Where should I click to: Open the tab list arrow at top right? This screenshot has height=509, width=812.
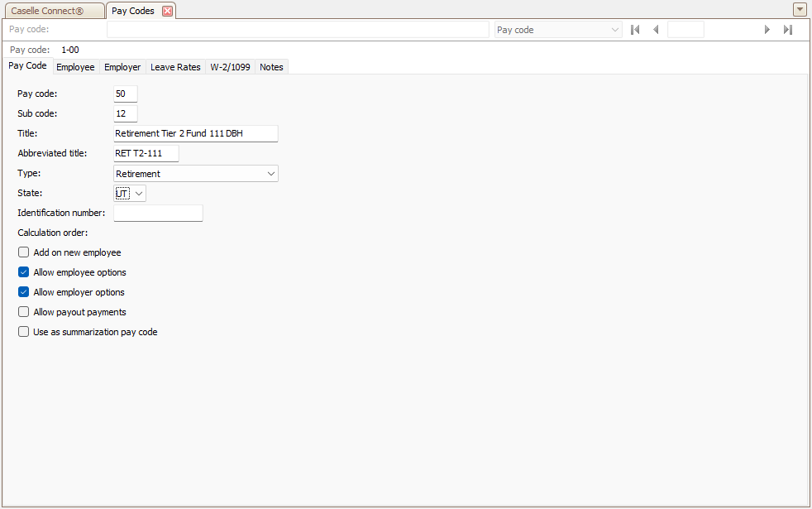(799, 10)
